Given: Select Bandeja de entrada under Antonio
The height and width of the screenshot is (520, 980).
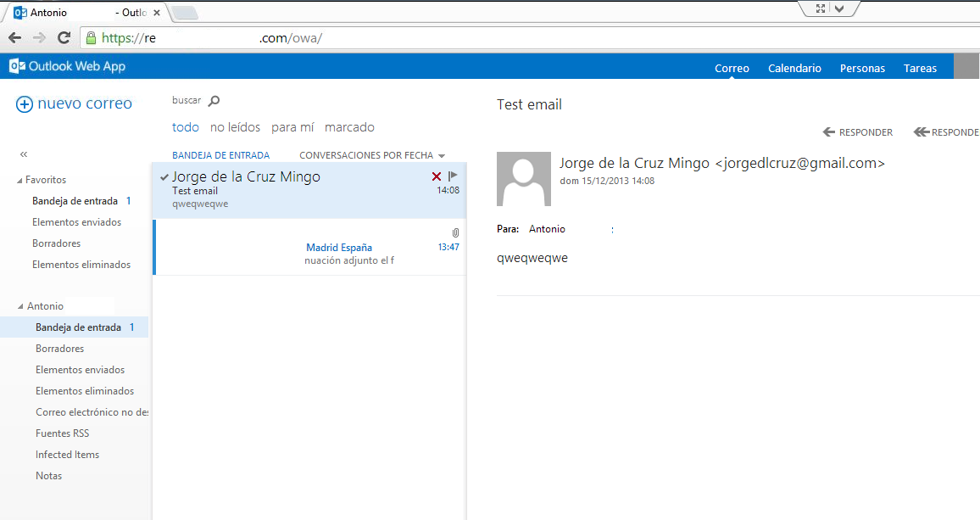Looking at the screenshot, I should click(x=75, y=327).
